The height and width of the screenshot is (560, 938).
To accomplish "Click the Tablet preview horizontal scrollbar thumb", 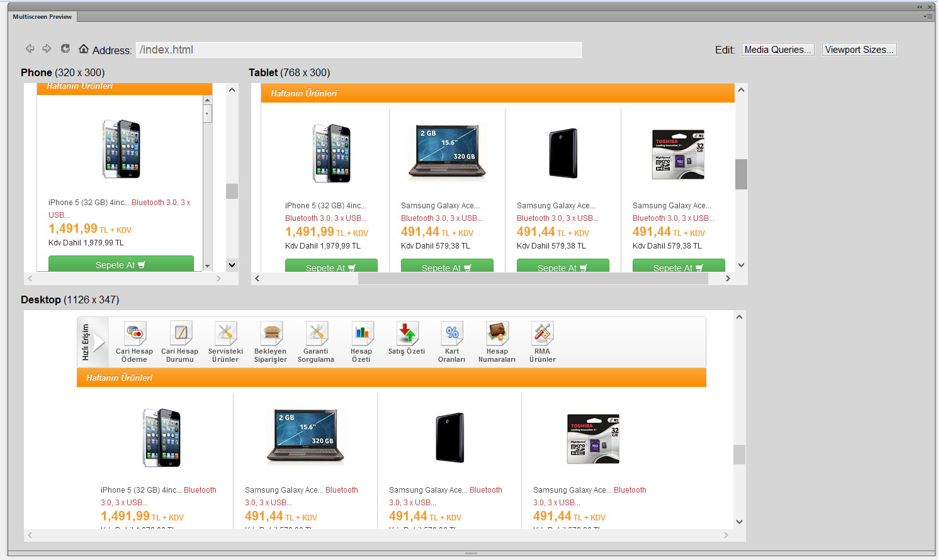I will point(533,278).
